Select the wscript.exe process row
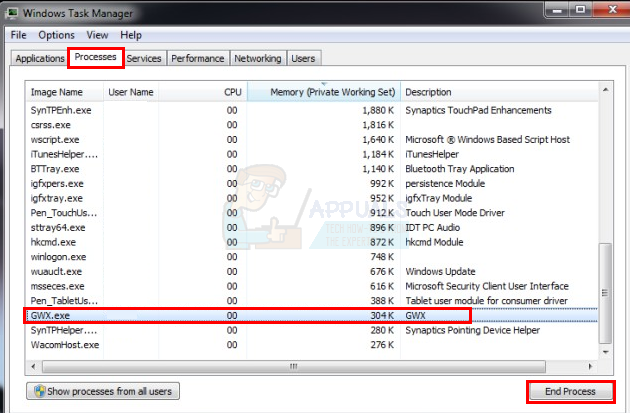Screen dimensions: 630x413 pos(312,139)
